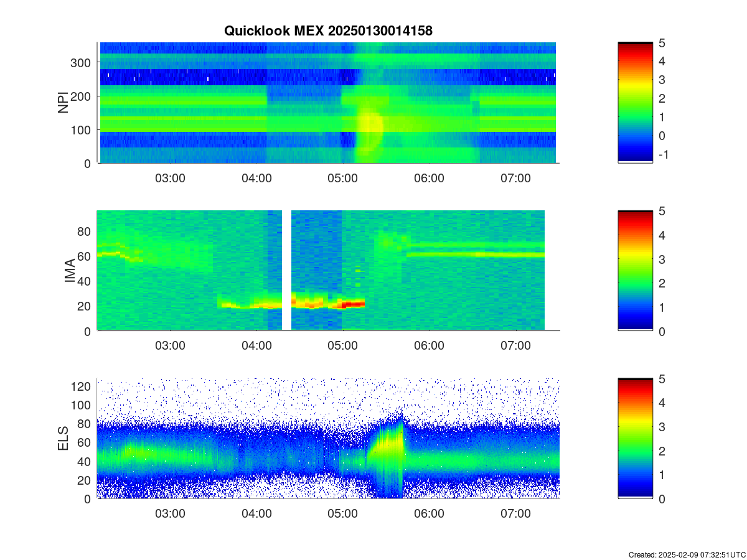This screenshot has width=747, height=560.
Task: Click the colorbar beside the NPI plot
Action: [636, 103]
